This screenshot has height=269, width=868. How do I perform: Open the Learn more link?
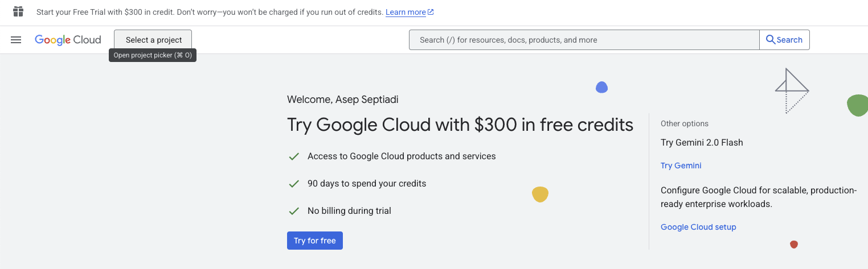(406, 12)
